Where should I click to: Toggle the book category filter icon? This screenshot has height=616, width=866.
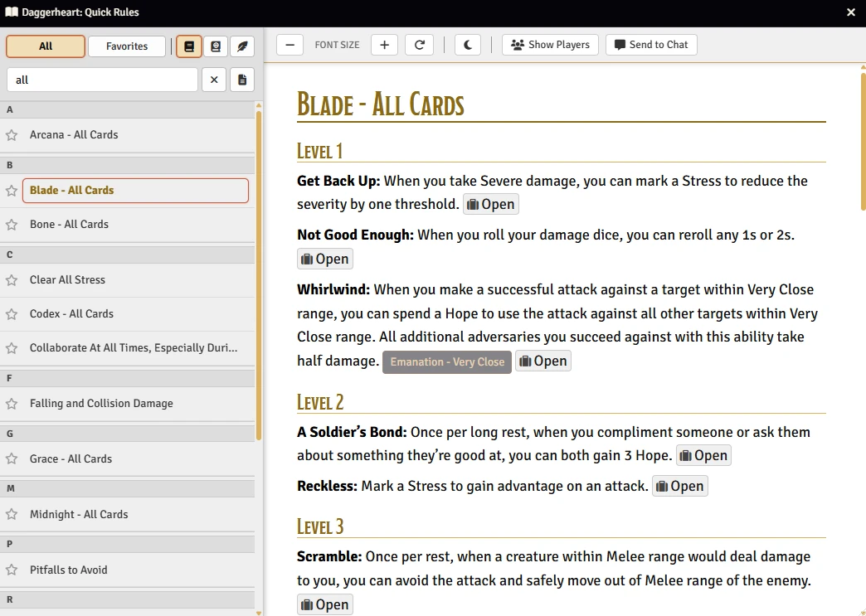tap(189, 46)
